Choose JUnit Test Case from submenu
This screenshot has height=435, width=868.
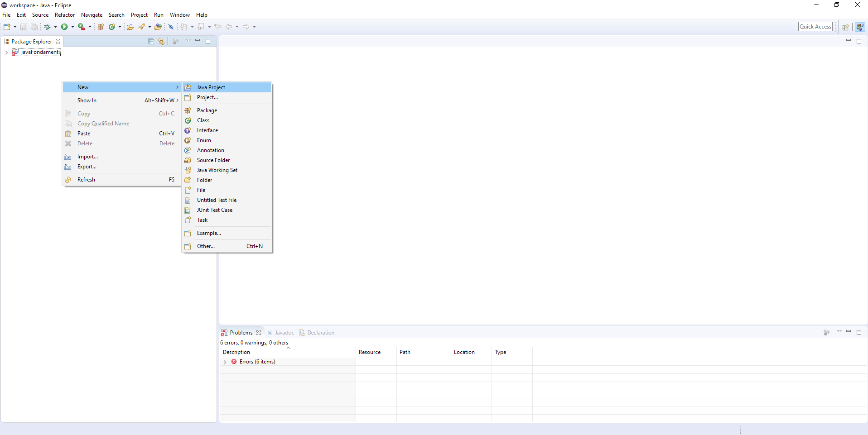point(227,210)
